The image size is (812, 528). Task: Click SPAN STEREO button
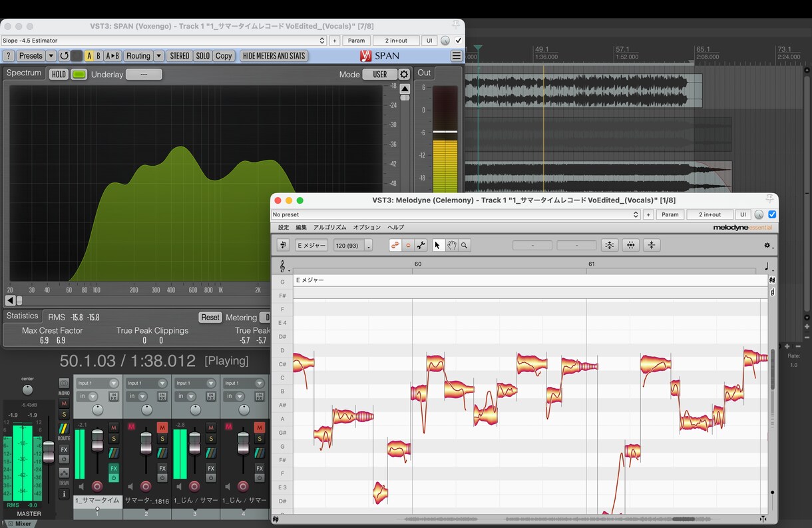180,56
